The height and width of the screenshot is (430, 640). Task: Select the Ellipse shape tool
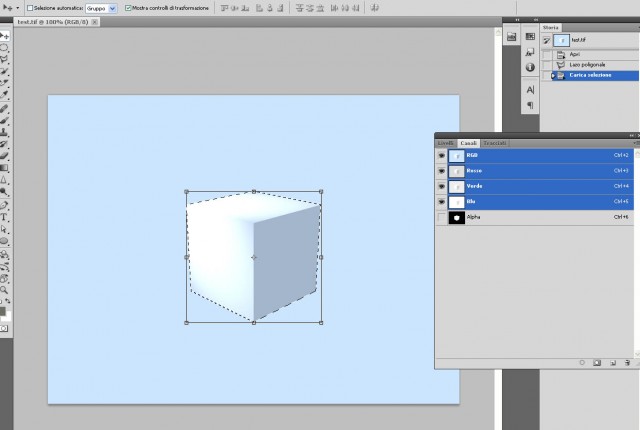[x=4, y=241]
